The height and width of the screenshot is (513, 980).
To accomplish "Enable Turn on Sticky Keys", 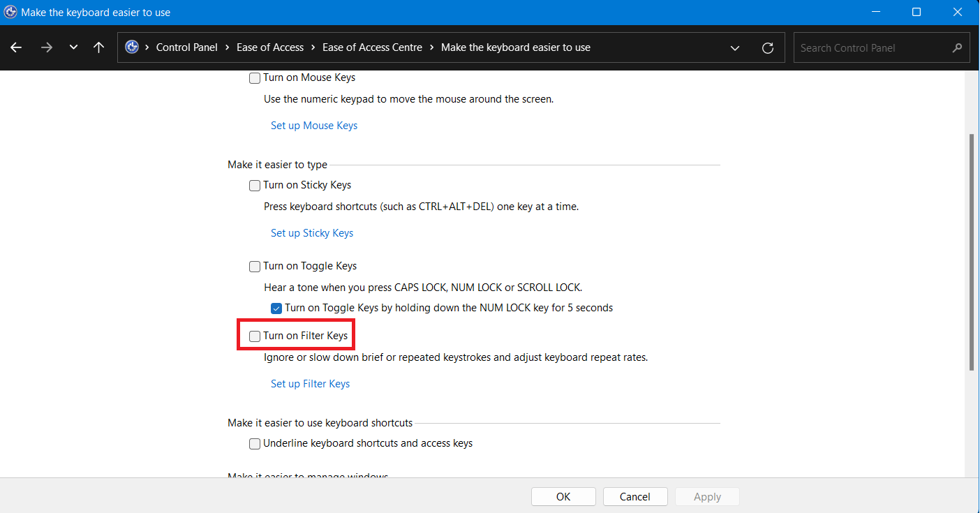I will (x=254, y=185).
